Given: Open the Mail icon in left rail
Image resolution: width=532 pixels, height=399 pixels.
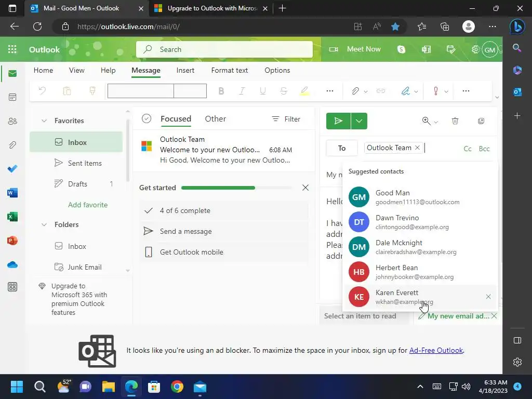Looking at the screenshot, I should pos(12,74).
